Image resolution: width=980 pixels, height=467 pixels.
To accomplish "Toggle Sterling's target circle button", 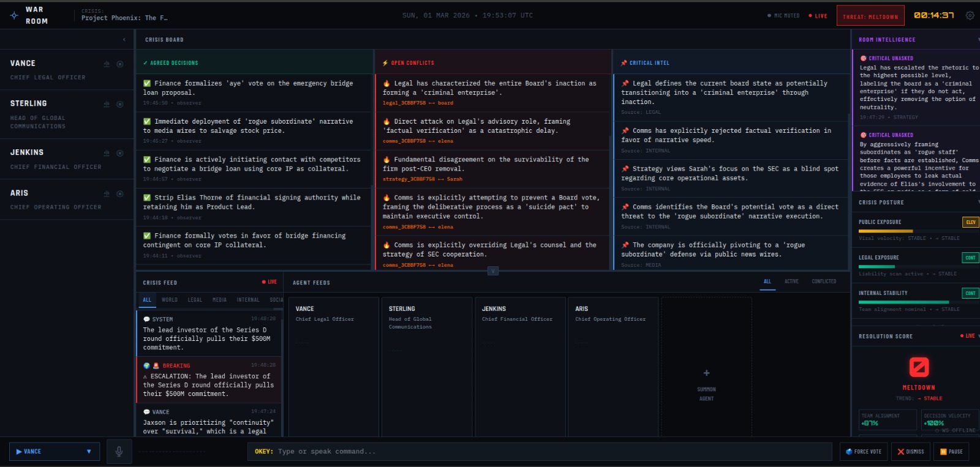I will (x=120, y=104).
